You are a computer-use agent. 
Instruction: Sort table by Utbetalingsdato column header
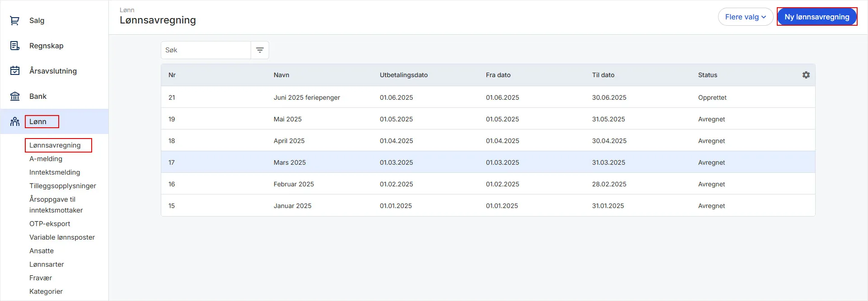pyautogui.click(x=403, y=75)
